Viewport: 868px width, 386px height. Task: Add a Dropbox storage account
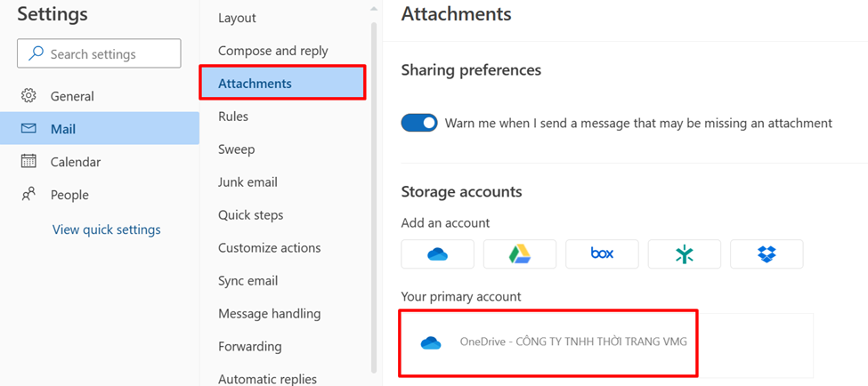tap(767, 253)
